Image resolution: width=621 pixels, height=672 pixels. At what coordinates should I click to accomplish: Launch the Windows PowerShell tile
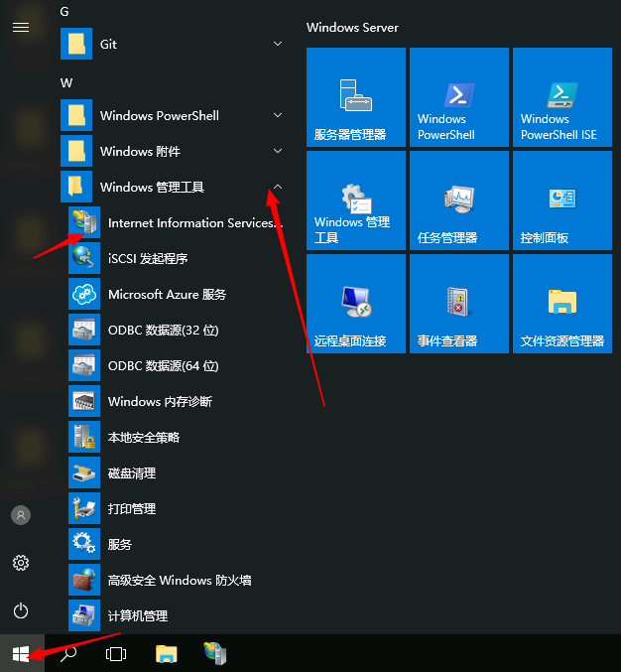459,97
